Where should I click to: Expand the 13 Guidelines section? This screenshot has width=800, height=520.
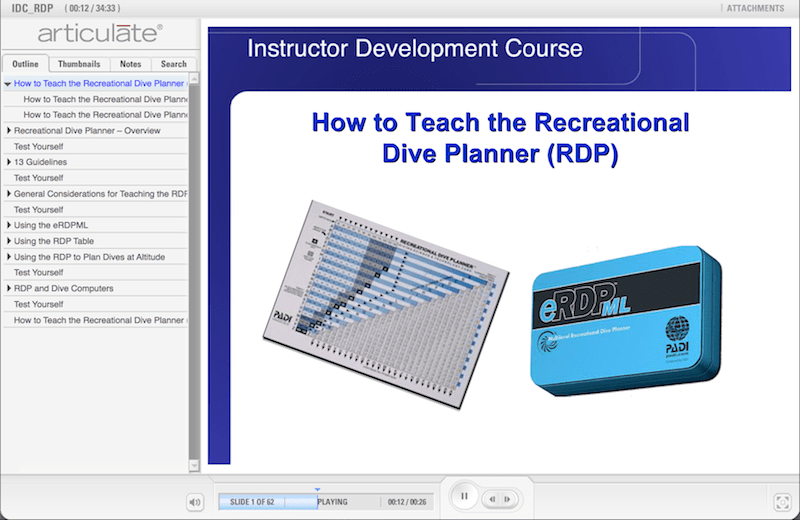pos(9,162)
